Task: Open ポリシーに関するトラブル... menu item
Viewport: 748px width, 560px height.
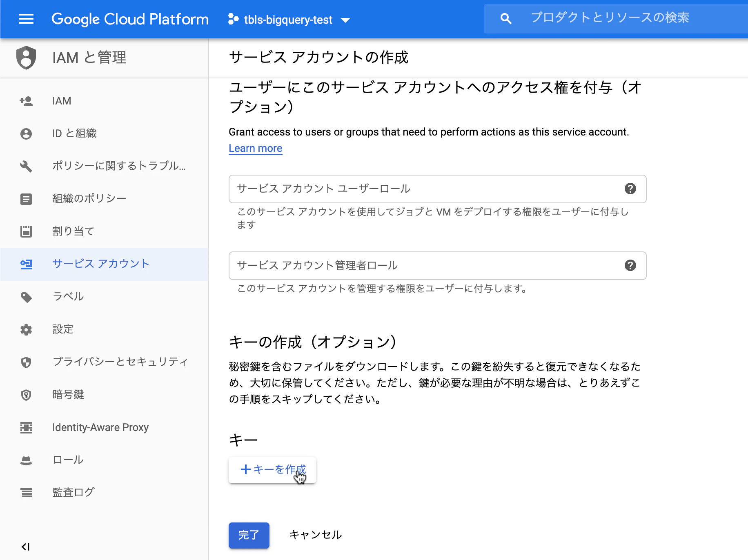Action: [x=105, y=166]
